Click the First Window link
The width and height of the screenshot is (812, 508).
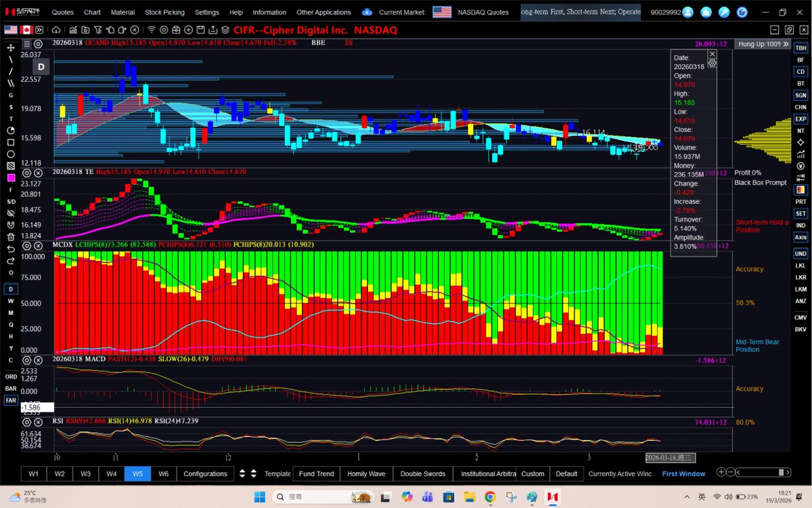[x=683, y=473]
